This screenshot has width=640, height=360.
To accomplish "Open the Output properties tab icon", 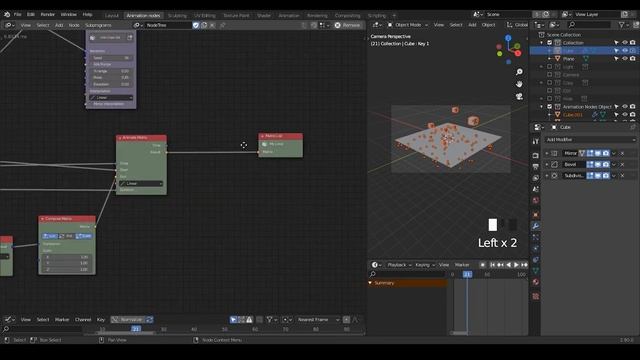I will (x=536, y=167).
